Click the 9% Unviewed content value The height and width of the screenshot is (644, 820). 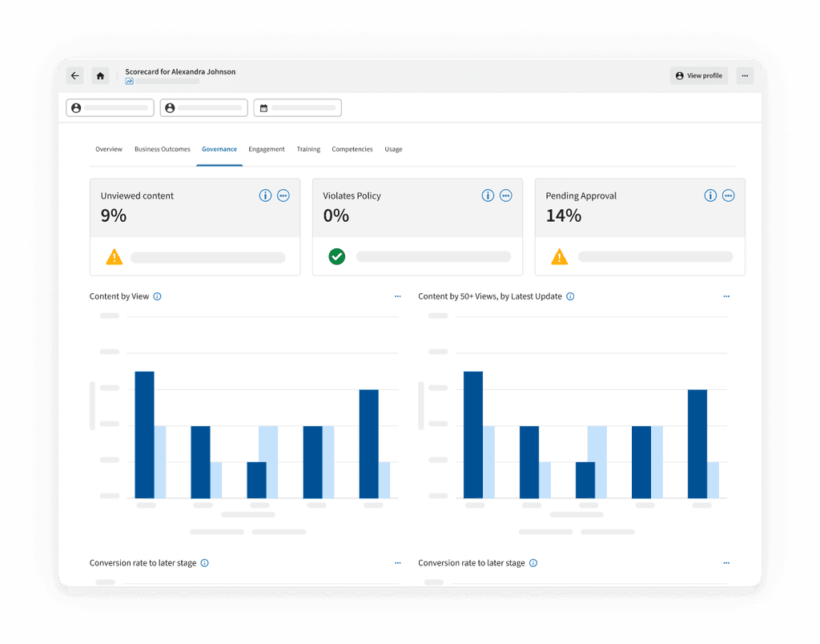pos(114,215)
